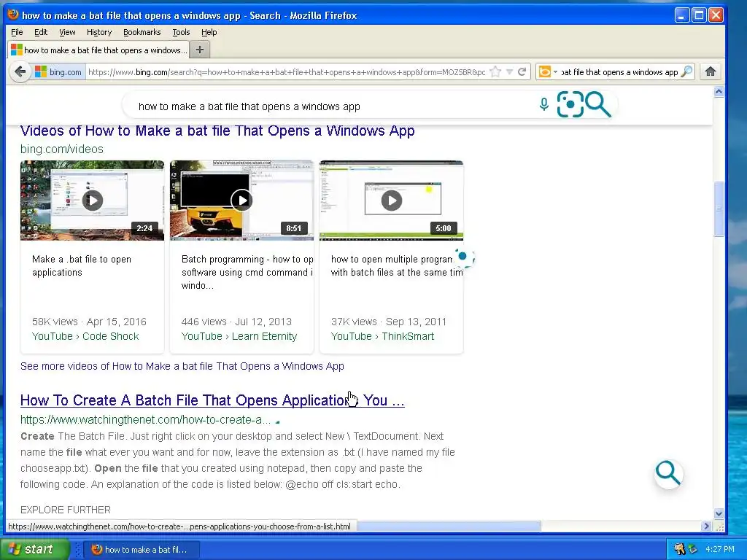Click the vertical scrollbar up arrow
Image resolution: width=747 pixels, height=560 pixels.
coord(719,91)
